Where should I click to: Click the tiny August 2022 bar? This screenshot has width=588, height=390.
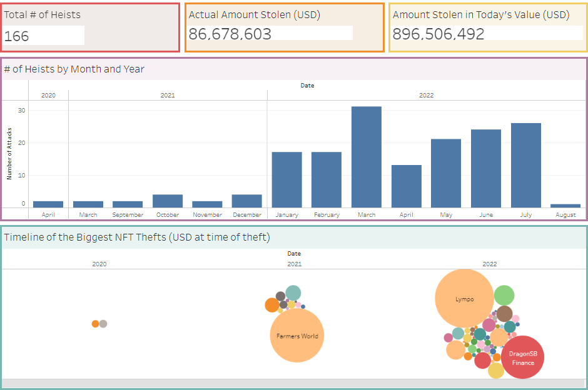coord(565,206)
